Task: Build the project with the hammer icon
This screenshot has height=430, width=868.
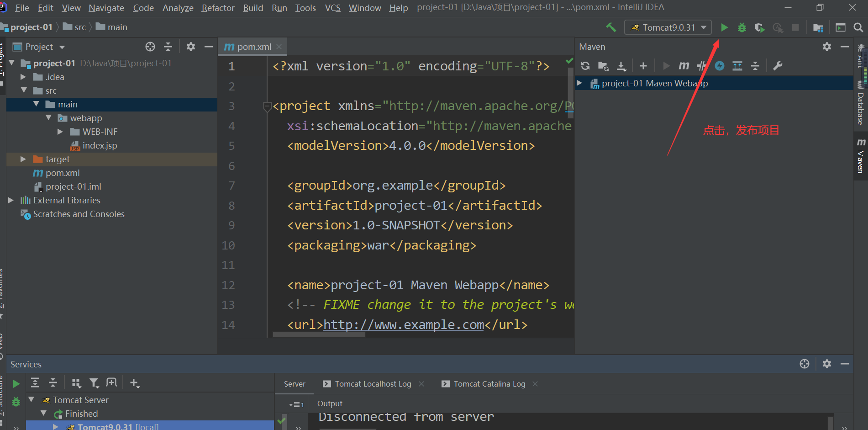Action: pos(611,27)
